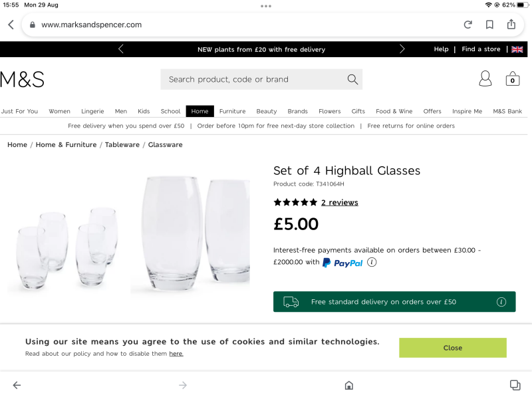Open the browser share icon
Screen dimensions: 532x399
(511, 25)
